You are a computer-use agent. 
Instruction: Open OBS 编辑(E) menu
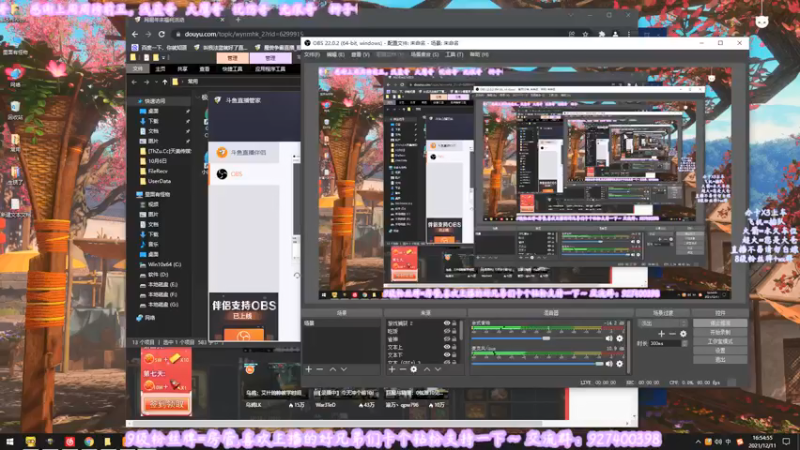(335, 55)
